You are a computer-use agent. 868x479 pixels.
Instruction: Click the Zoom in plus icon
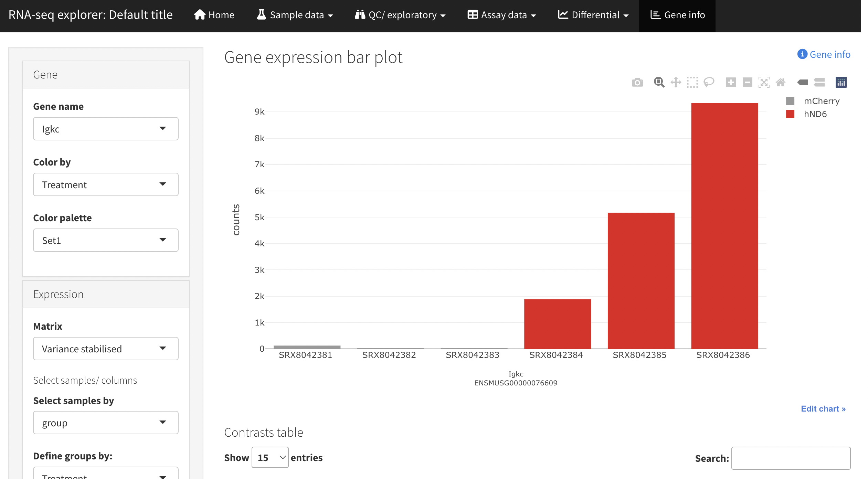coord(731,83)
